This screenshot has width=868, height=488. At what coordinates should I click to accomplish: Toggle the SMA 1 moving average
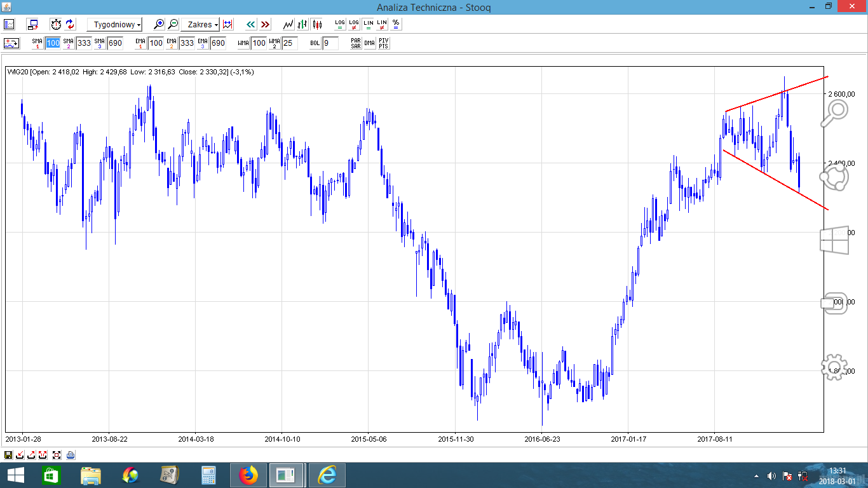pos(37,43)
